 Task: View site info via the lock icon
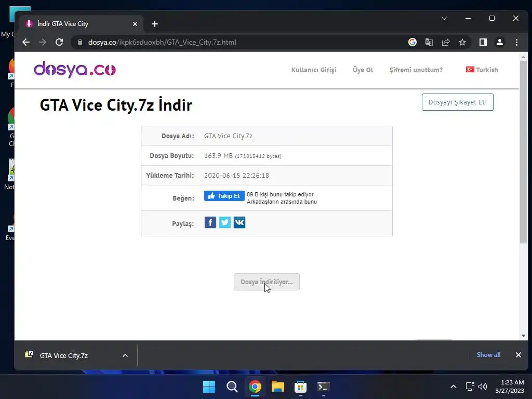80,42
